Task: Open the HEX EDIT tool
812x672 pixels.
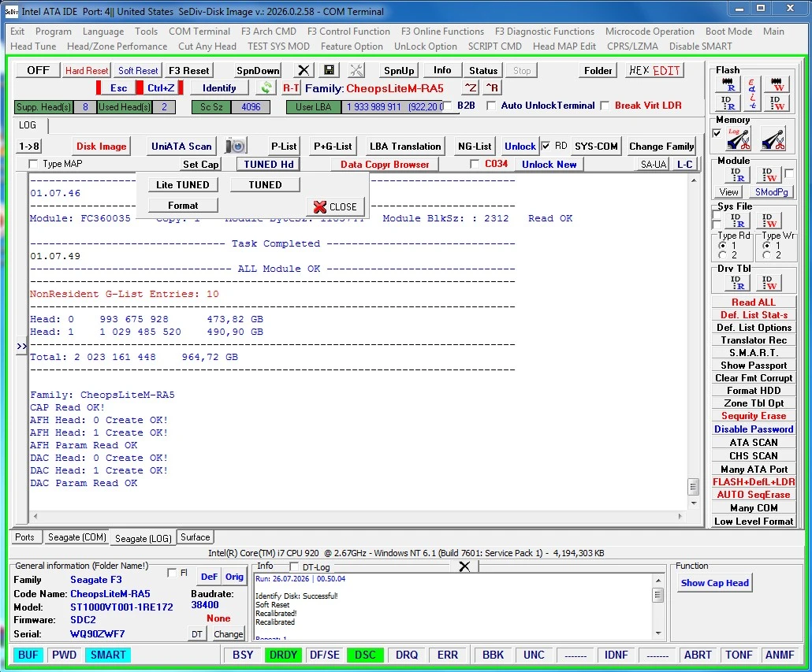Action: (x=654, y=70)
